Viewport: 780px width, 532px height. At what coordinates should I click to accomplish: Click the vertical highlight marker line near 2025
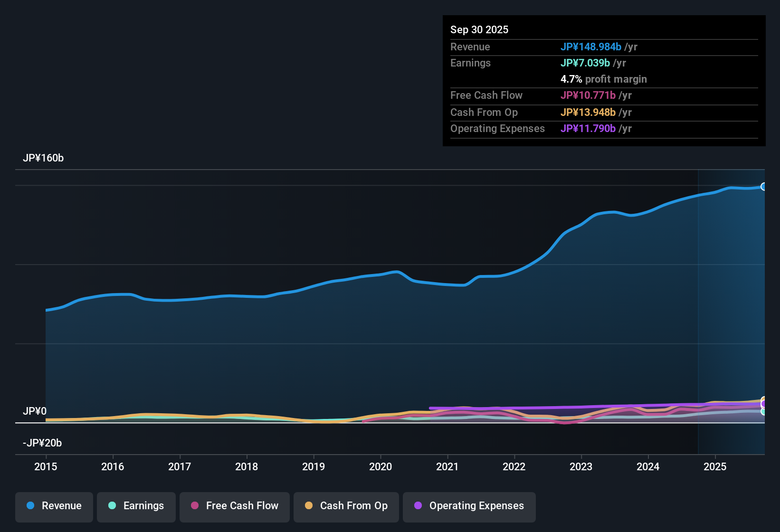pyautogui.click(x=698, y=309)
